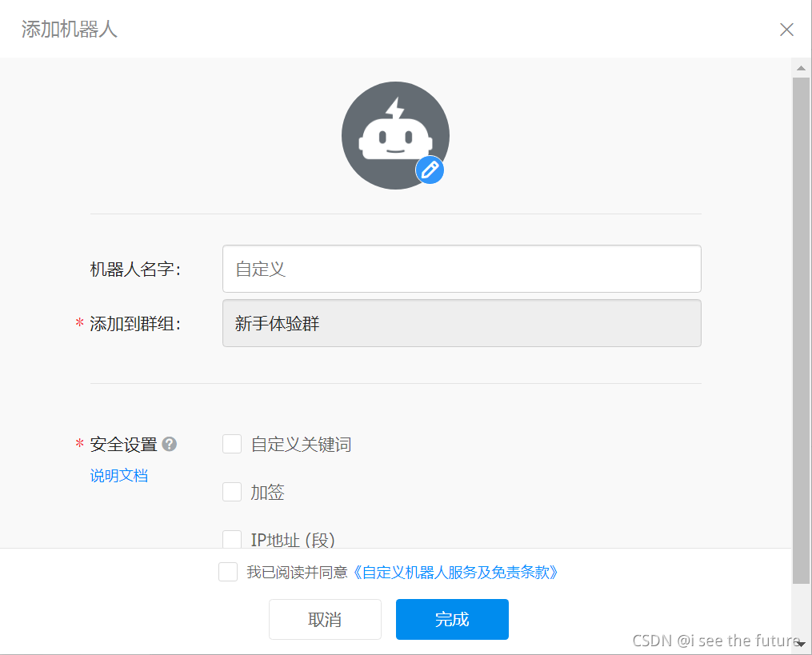
Task: Click the scrollbar down arrow
Action: coord(801,644)
